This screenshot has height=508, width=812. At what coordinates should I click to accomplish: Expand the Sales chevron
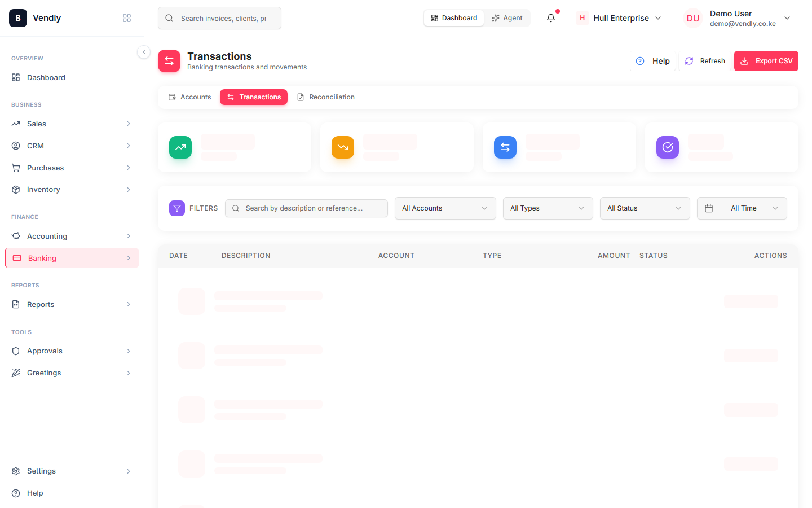coord(129,124)
